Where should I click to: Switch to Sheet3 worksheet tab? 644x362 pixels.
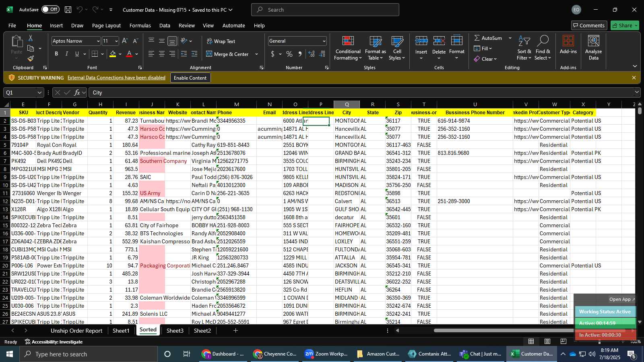coord(175,331)
